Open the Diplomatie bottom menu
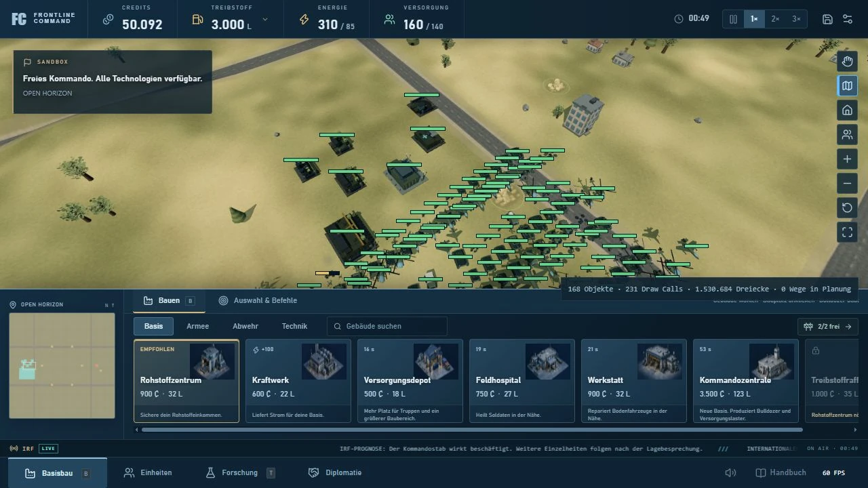Image resolution: width=868 pixels, height=488 pixels. click(x=335, y=472)
